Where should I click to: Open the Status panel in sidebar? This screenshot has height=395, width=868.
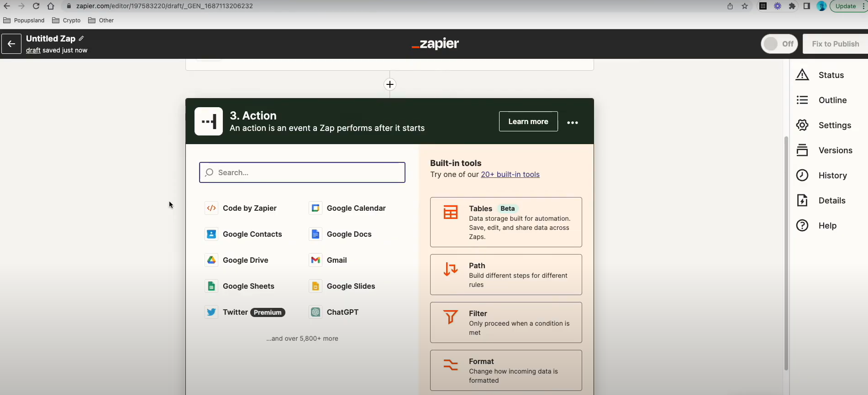pos(820,75)
